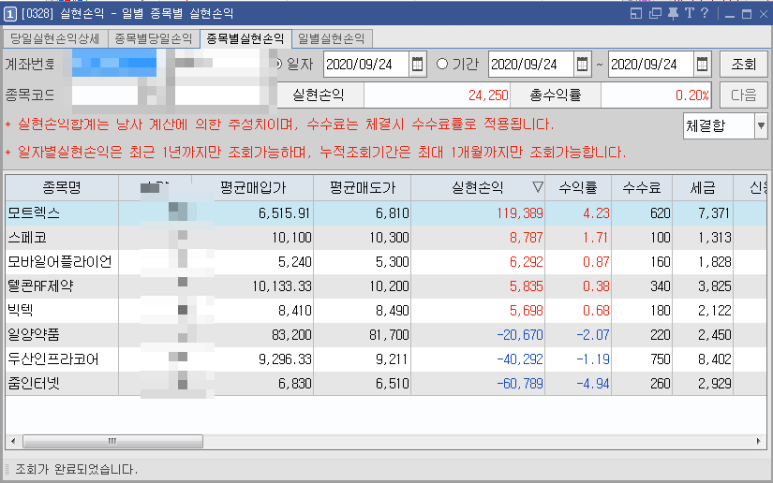
Task: Click the window-number 1 icon in the title bar
Action: click(x=10, y=14)
